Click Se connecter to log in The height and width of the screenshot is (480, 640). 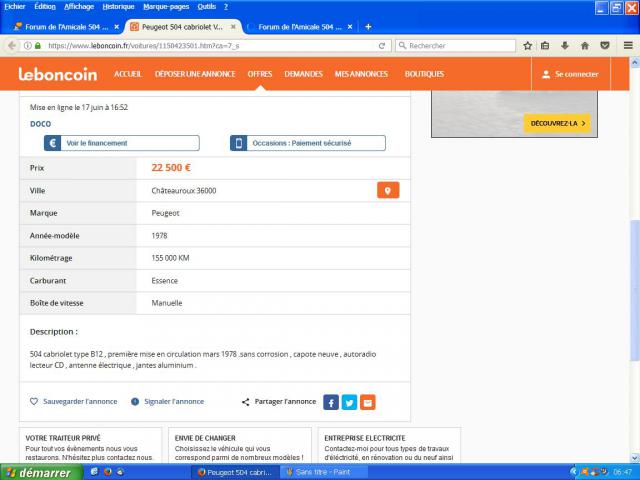pyautogui.click(x=570, y=74)
